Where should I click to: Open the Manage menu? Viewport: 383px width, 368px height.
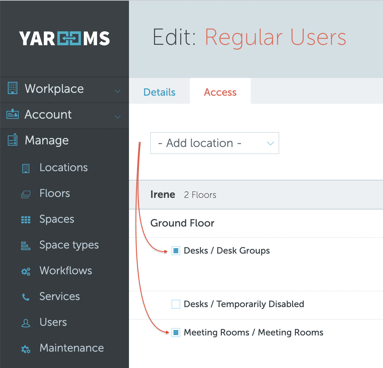(x=64, y=140)
